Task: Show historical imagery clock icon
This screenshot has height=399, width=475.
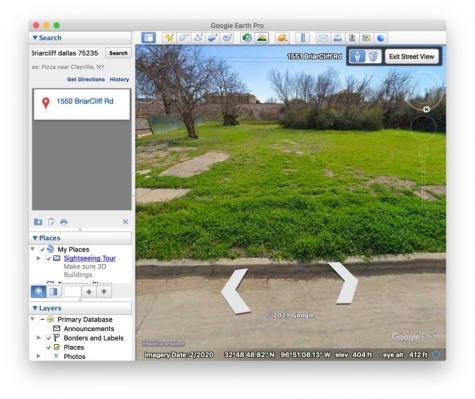Action: [247, 38]
